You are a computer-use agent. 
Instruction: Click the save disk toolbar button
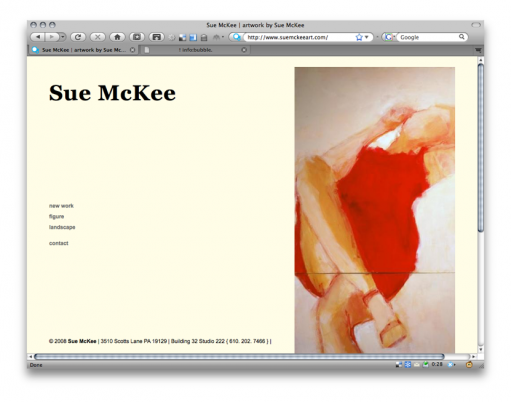pos(157,37)
